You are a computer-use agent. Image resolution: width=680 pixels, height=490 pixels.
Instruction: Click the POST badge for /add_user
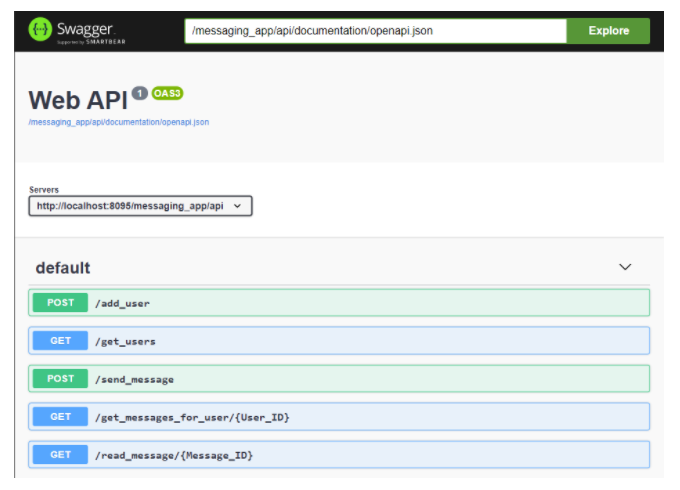(x=60, y=303)
